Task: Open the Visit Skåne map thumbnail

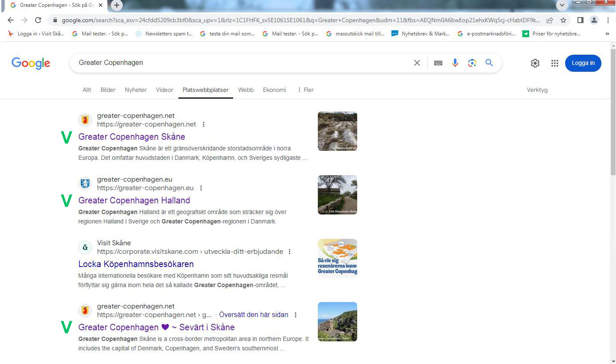Action: 338,258
